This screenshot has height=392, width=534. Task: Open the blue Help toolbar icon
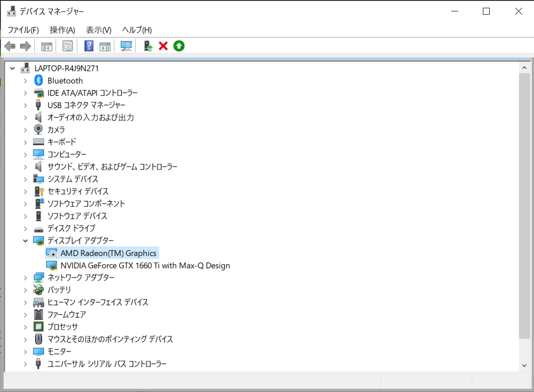click(x=89, y=46)
